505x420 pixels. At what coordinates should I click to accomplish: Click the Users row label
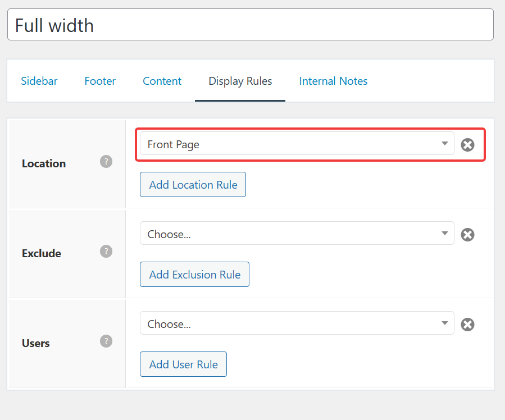click(36, 343)
